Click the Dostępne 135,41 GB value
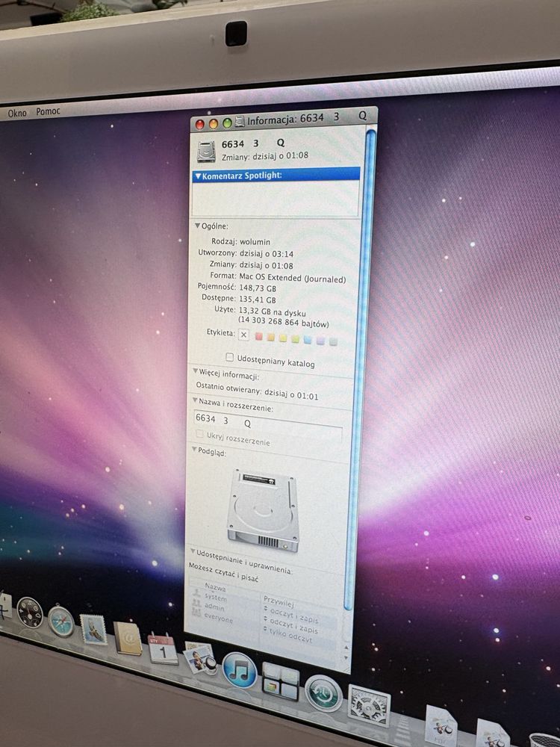Screen dimensions: 560x747 click(258, 300)
